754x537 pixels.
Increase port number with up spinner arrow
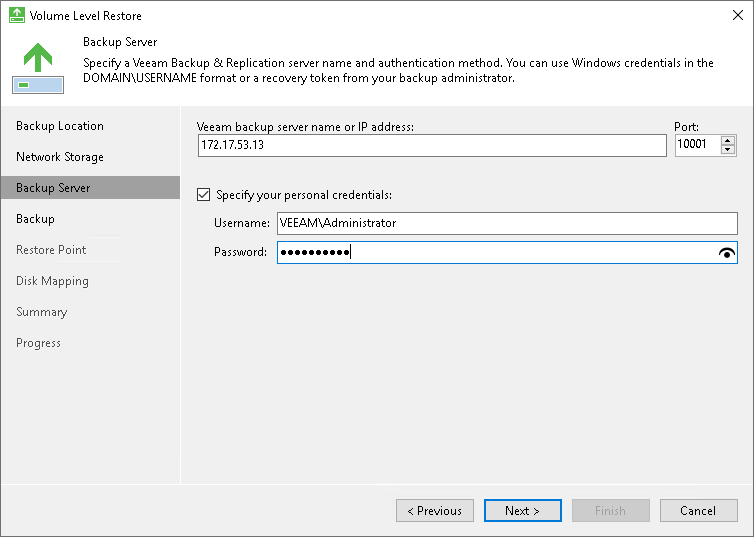728,140
